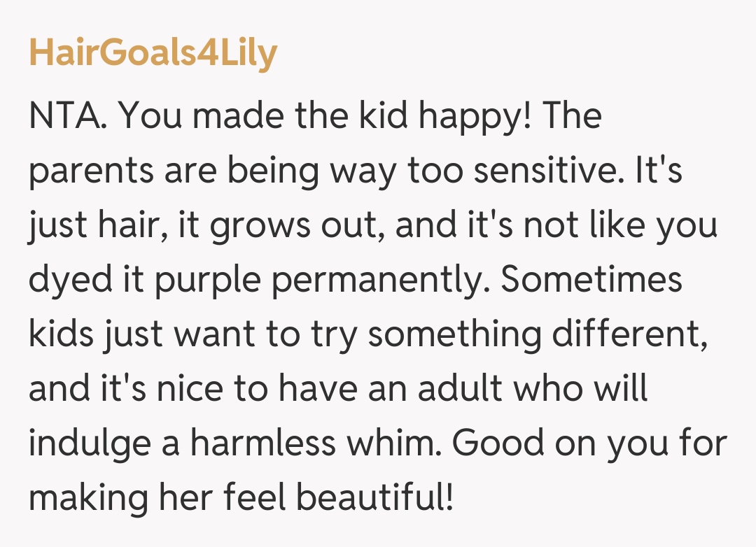Open the HairGoals4Lily user profile
The image size is (756, 547).
(153, 53)
